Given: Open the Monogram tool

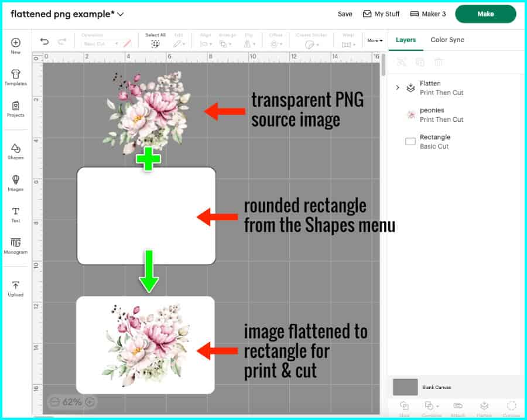Looking at the screenshot, I should (x=15, y=246).
